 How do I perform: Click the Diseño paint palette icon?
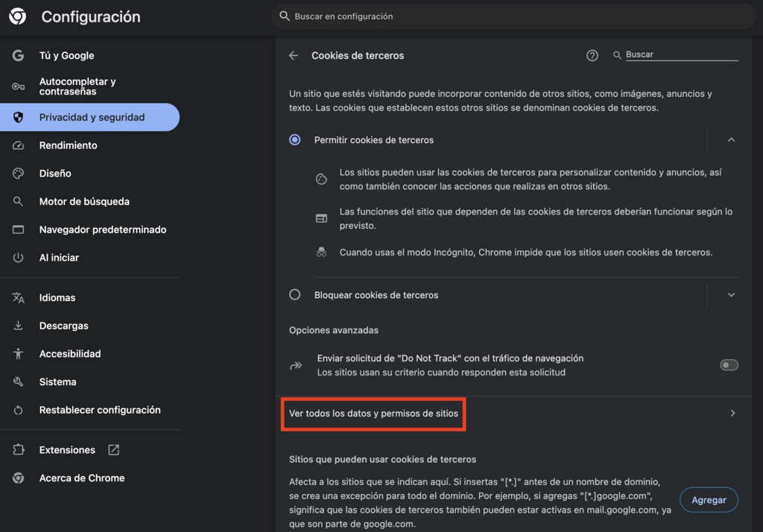(19, 173)
